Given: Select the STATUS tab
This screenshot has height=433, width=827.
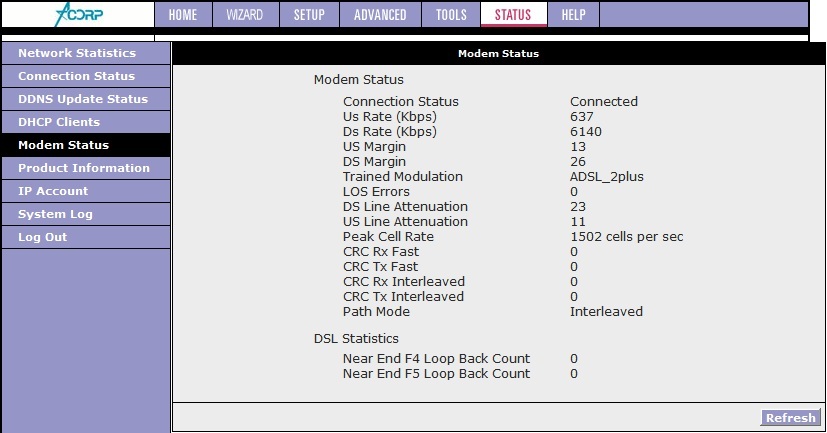Looking at the screenshot, I should [x=513, y=15].
